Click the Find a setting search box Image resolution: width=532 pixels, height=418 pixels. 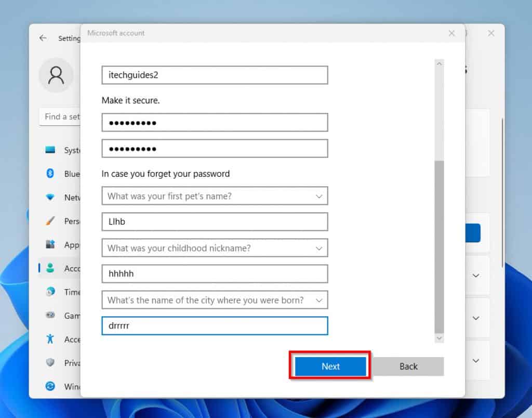tap(60, 117)
